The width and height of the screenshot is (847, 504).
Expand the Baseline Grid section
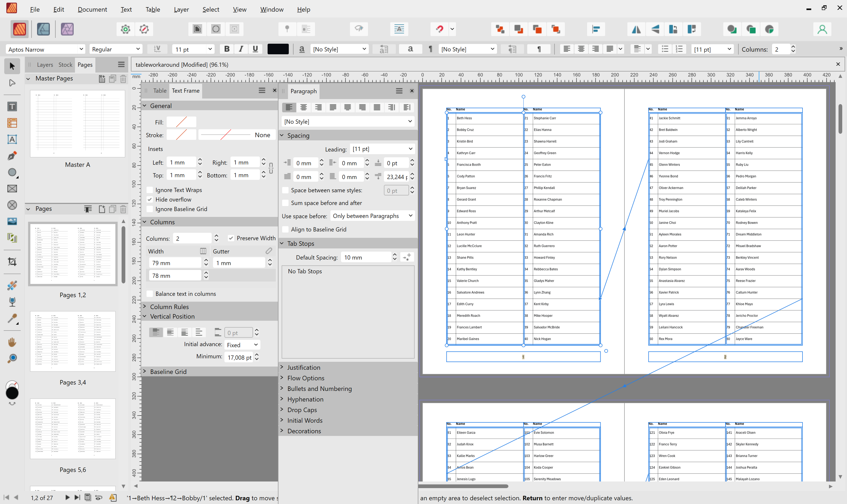click(168, 372)
